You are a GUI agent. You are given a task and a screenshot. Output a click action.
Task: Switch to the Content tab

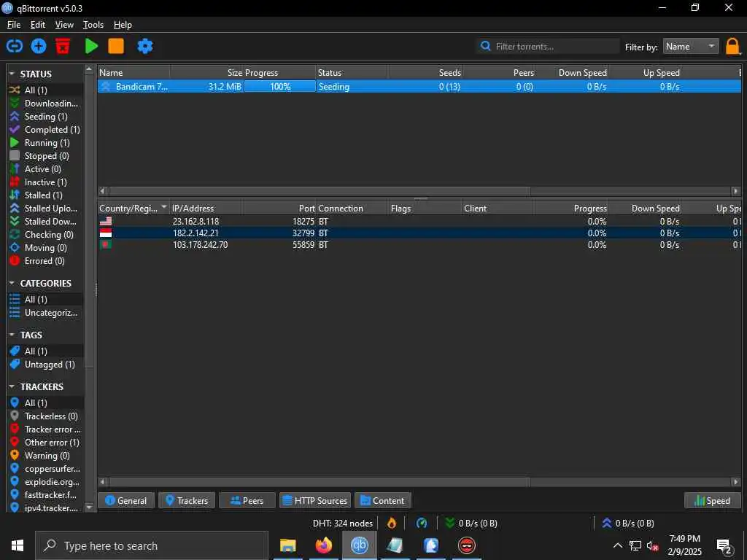click(x=382, y=500)
